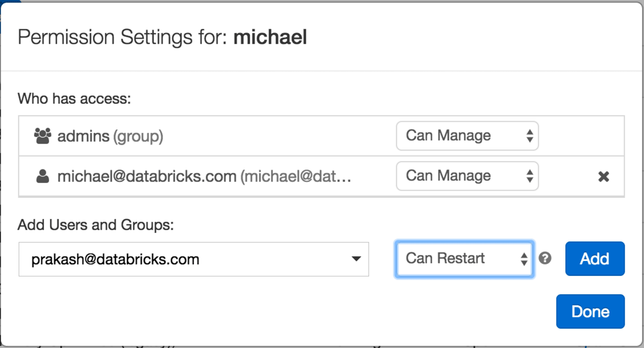This screenshot has width=644, height=348.
Task: Click the caret arrow in the prakash user box
Action: coord(356,259)
